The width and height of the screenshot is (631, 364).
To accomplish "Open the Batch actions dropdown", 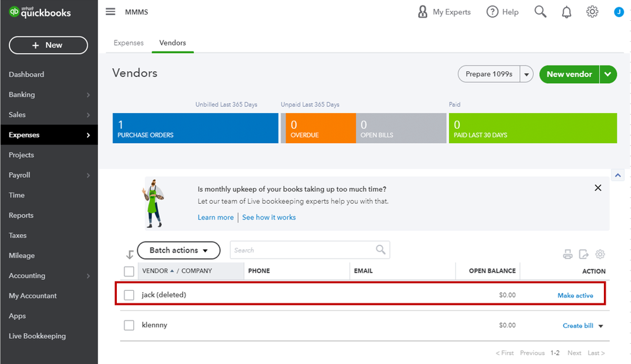I will click(178, 250).
